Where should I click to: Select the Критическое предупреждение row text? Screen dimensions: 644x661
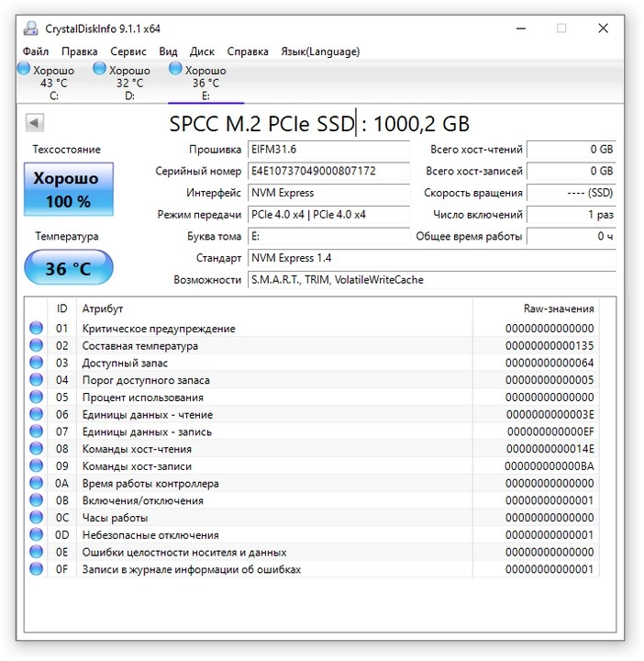click(159, 329)
